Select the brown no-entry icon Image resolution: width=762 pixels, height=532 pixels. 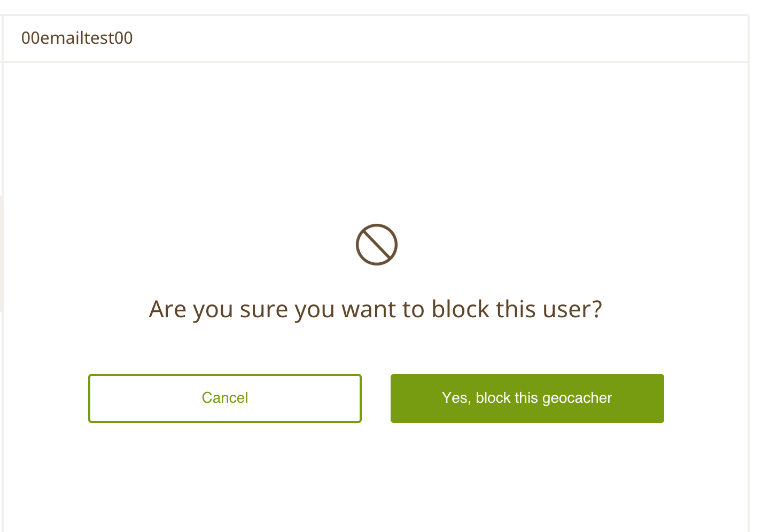[x=376, y=245]
